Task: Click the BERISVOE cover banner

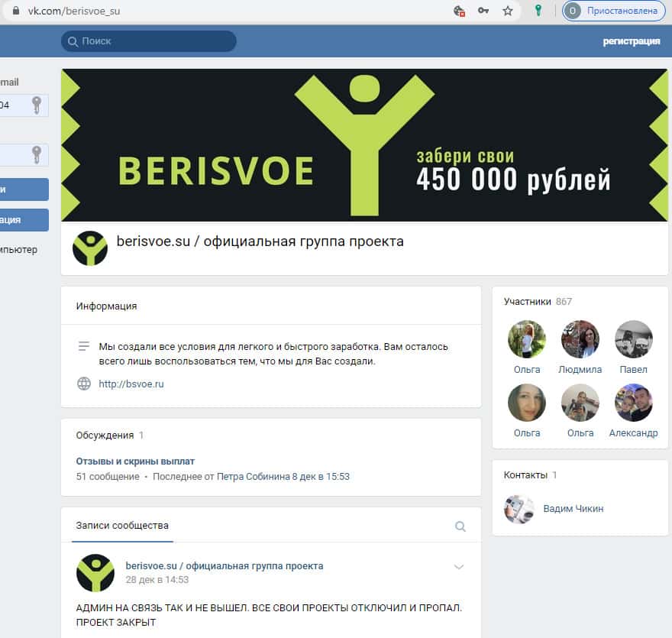Action: (x=364, y=145)
